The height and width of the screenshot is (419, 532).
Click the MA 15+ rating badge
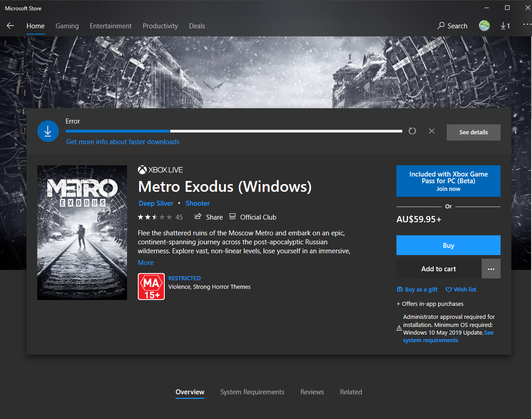coord(151,287)
